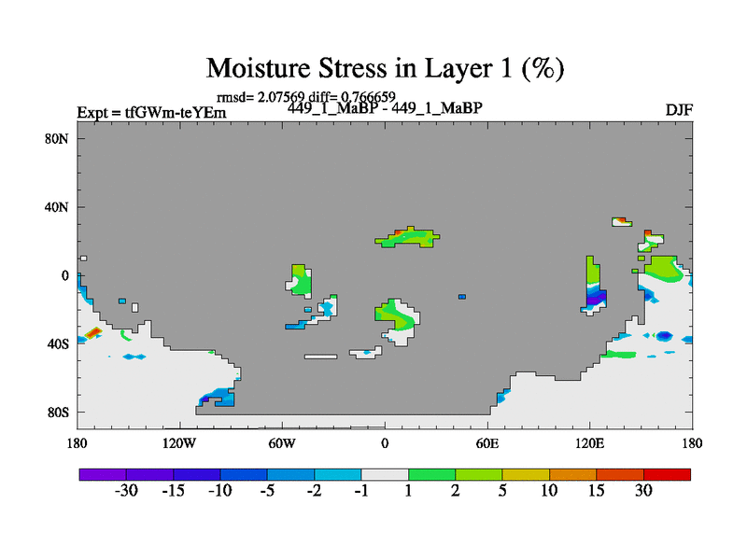
Task: Choose the yellow swatch between 5 and 10
Action: [526, 474]
